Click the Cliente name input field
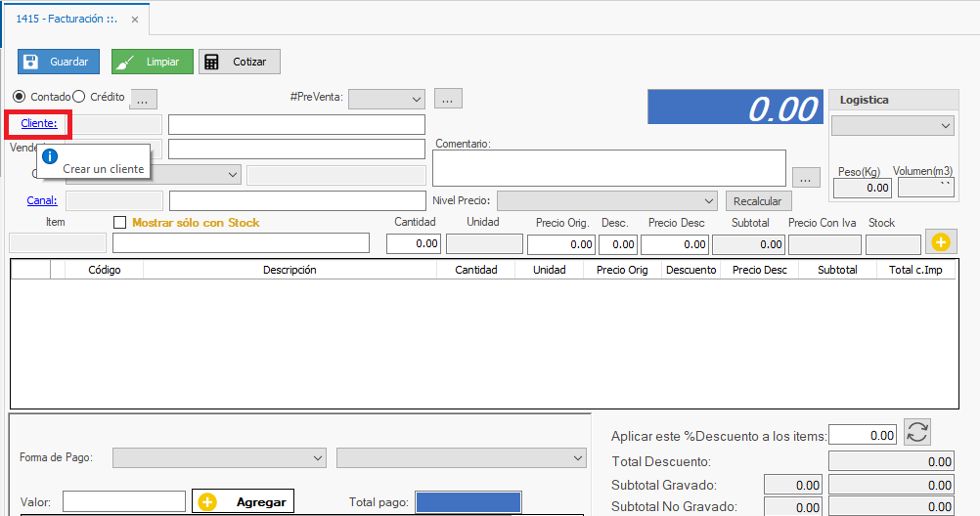Screen dimensions: 980x516 [296, 124]
